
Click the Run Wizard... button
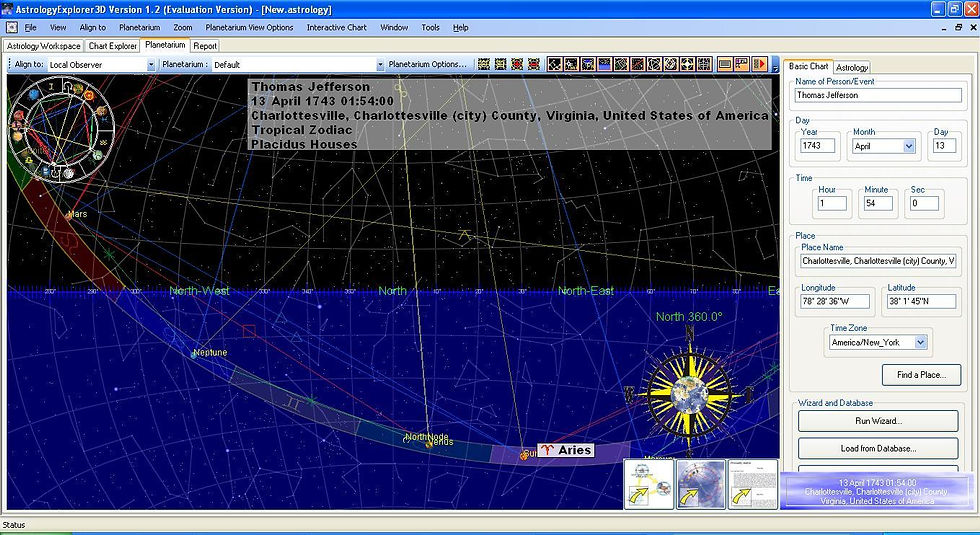[x=878, y=421]
